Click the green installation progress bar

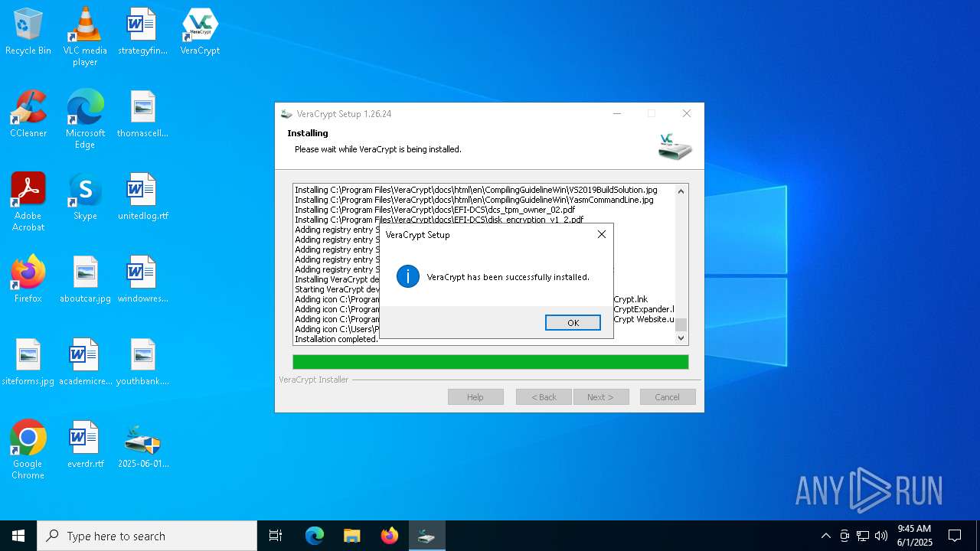pos(490,362)
